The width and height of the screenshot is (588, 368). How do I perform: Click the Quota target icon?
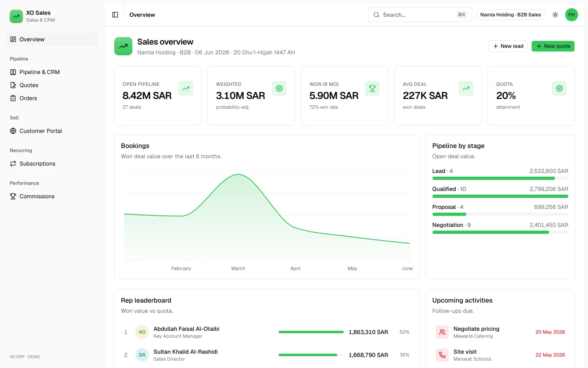(559, 88)
